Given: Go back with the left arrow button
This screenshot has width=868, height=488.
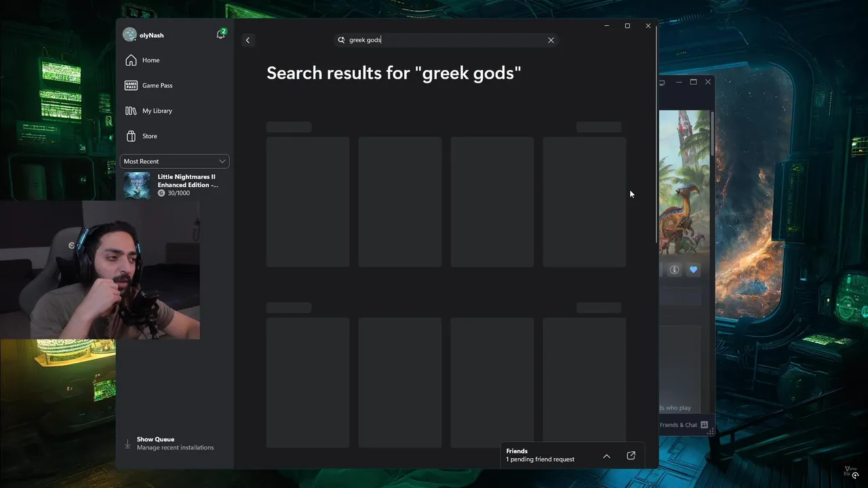Looking at the screenshot, I should 248,40.
